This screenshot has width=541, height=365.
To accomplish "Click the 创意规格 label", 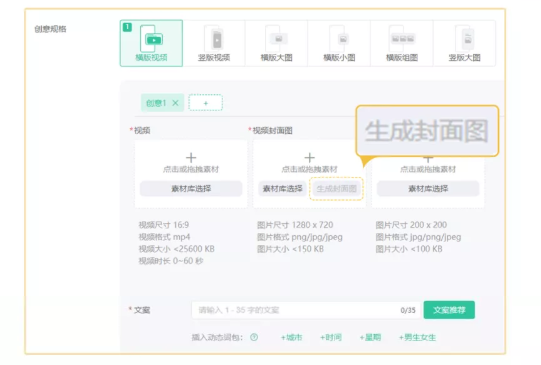I will 50,29.
